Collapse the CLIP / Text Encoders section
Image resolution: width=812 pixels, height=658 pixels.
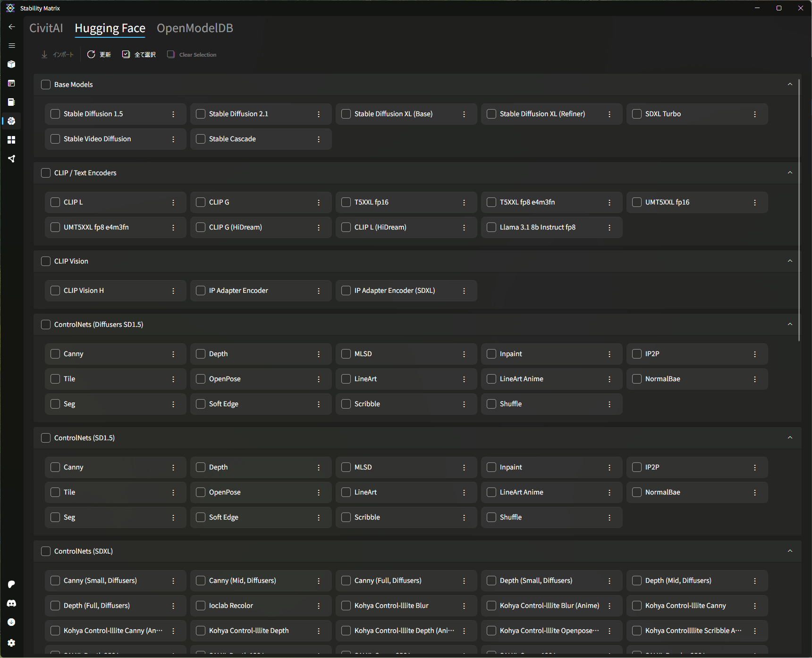tap(790, 173)
